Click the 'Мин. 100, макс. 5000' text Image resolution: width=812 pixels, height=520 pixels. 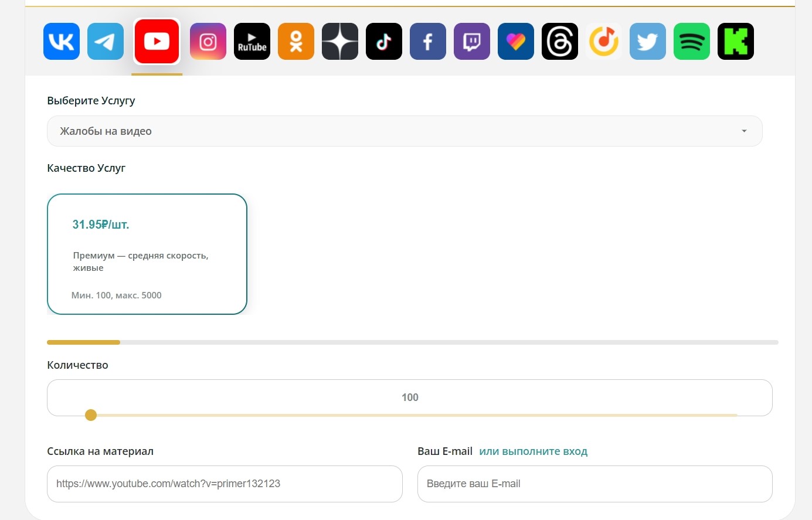117,295
